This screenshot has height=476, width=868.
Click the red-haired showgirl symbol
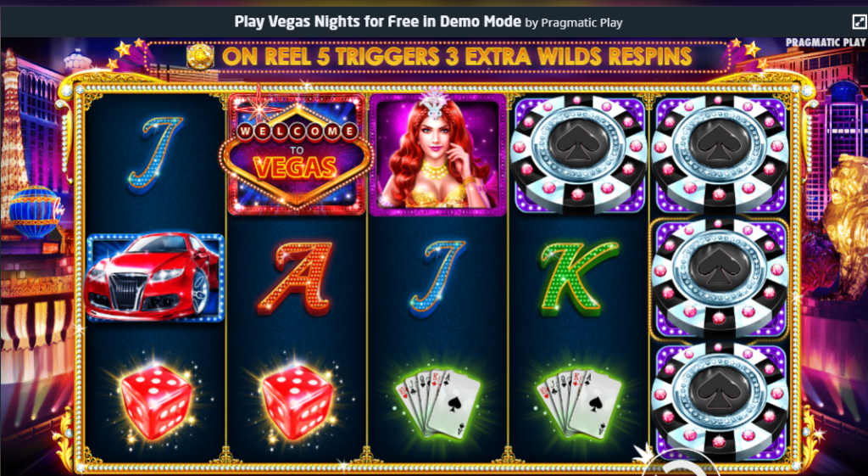pos(438,154)
